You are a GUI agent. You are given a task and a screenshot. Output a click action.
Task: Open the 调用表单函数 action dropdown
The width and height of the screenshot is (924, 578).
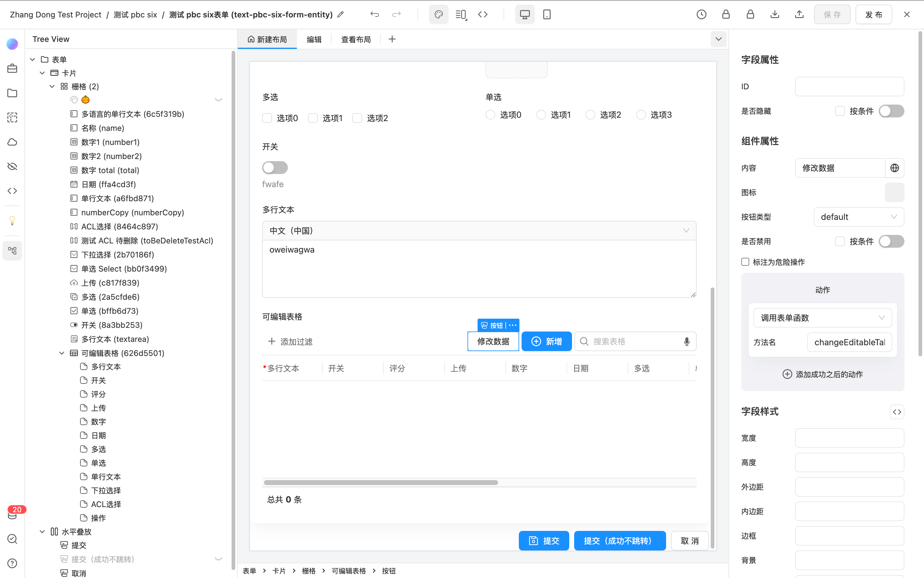[x=823, y=318]
